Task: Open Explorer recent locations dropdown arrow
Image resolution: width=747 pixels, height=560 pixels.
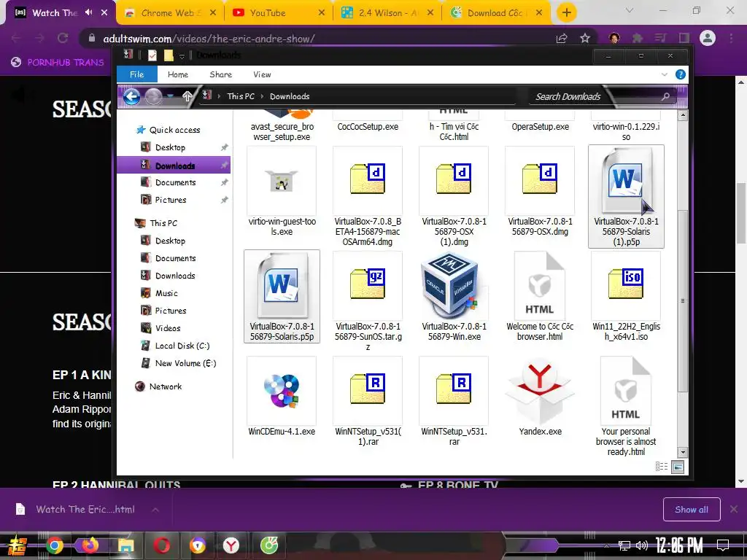Action: click(x=171, y=97)
